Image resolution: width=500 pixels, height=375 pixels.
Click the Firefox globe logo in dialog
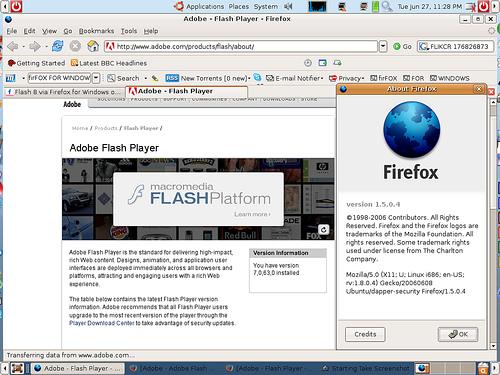tap(412, 130)
